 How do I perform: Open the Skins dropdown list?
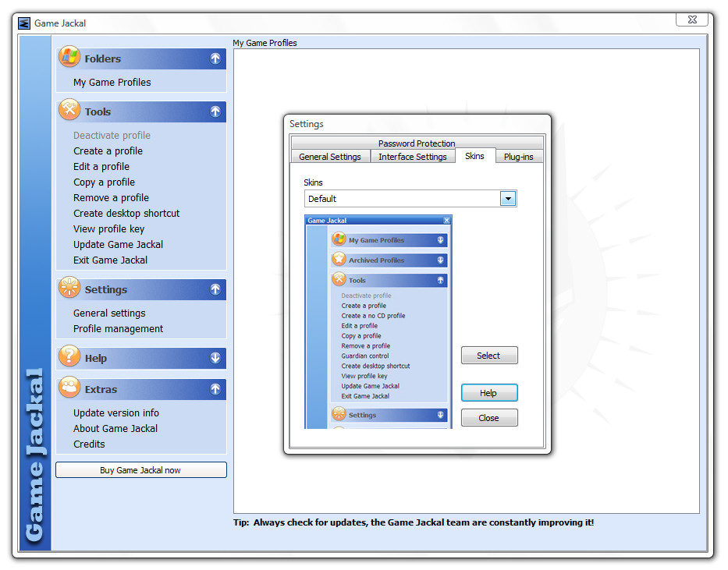[508, 199]
